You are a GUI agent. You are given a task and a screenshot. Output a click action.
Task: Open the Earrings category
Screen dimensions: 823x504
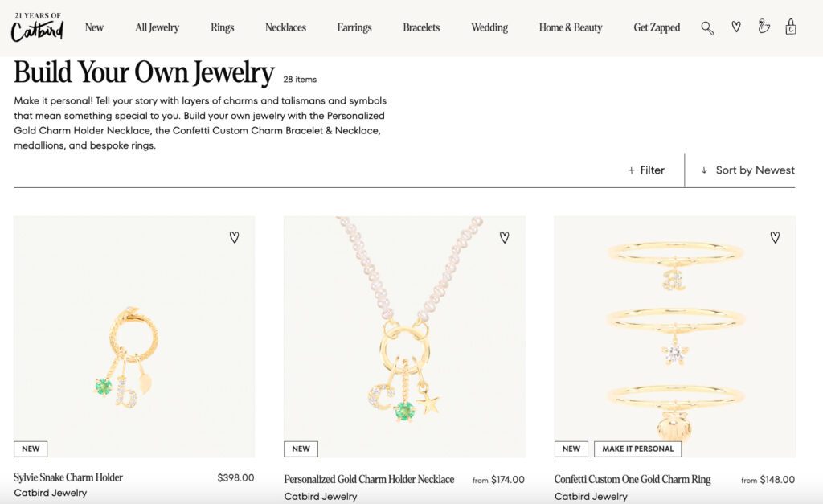point(354,27)
